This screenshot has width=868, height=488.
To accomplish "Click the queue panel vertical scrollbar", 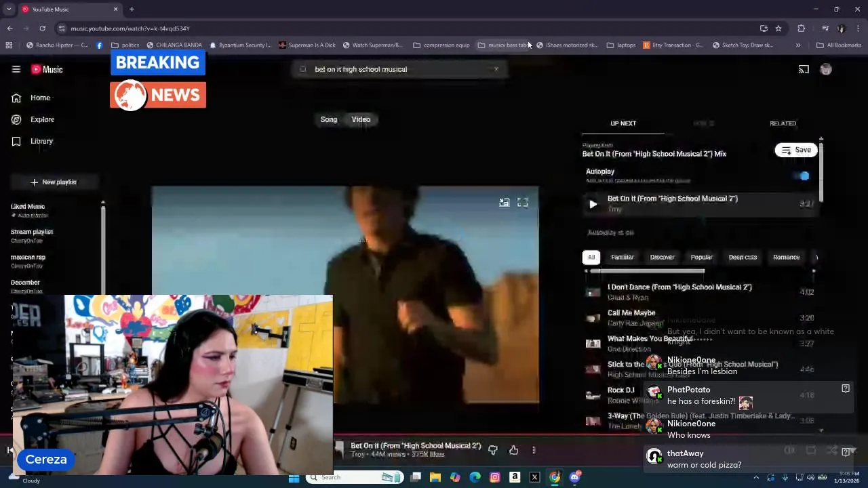I will [x=821, y=171].
